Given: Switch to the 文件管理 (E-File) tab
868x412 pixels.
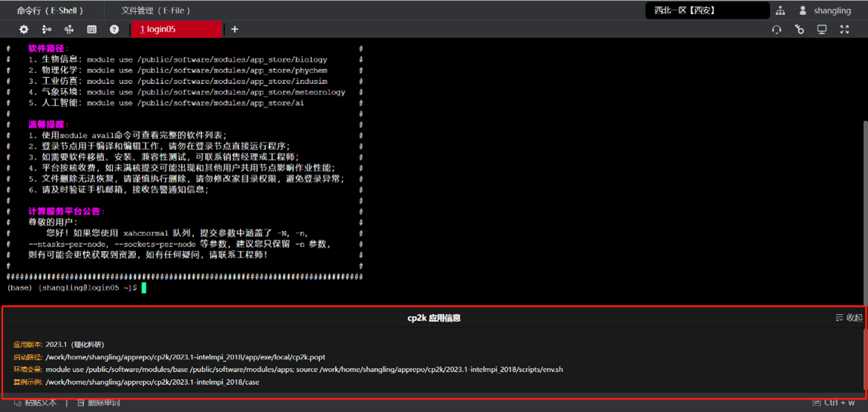Looking at the screenshot, I should tap(156, 10).
